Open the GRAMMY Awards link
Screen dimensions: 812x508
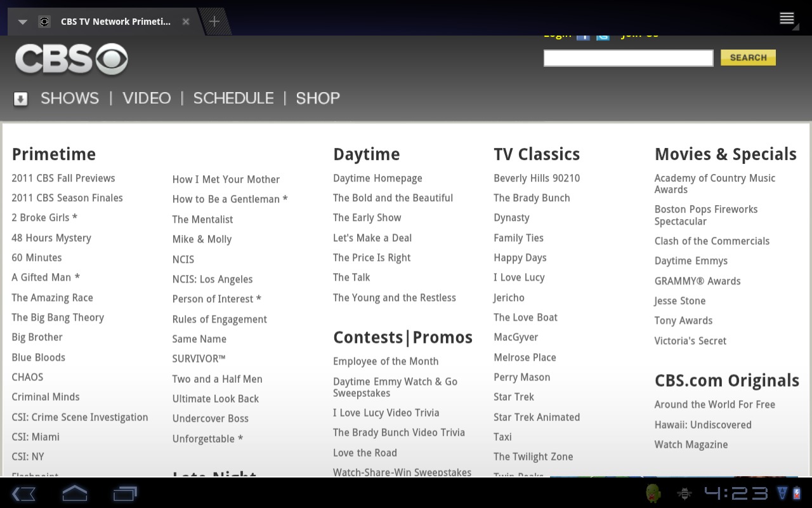click(698, 281)
